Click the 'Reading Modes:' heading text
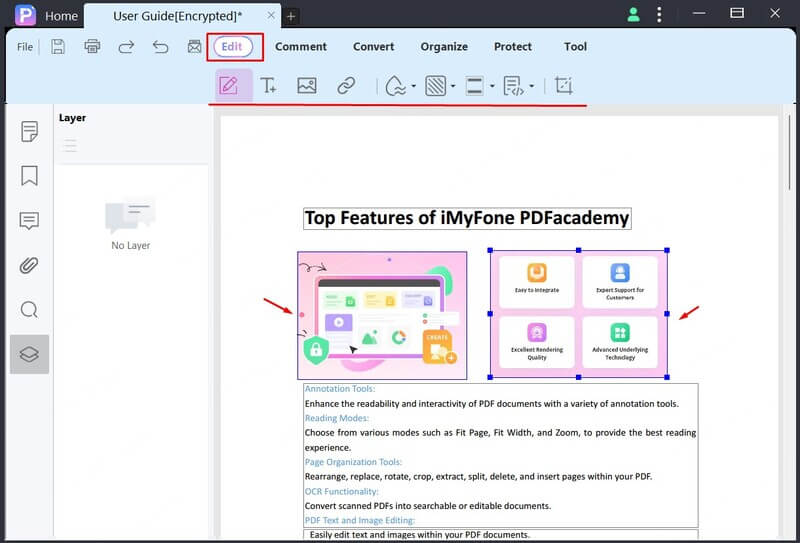 337,418
